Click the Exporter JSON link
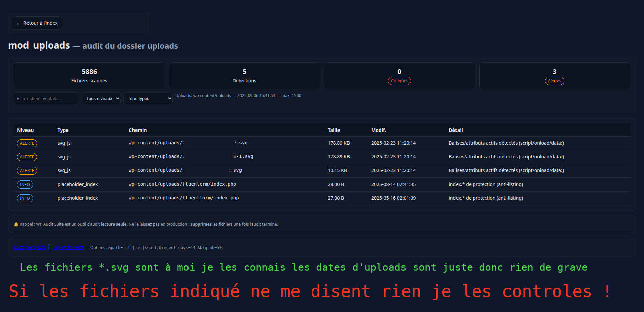This screenshot has width=644, height=312. 29,247
